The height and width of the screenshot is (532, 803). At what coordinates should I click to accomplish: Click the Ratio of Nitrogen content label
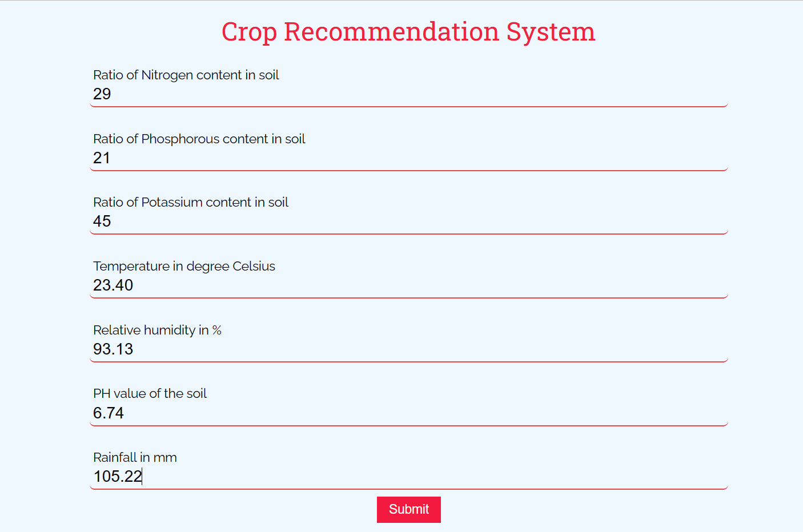186,75
